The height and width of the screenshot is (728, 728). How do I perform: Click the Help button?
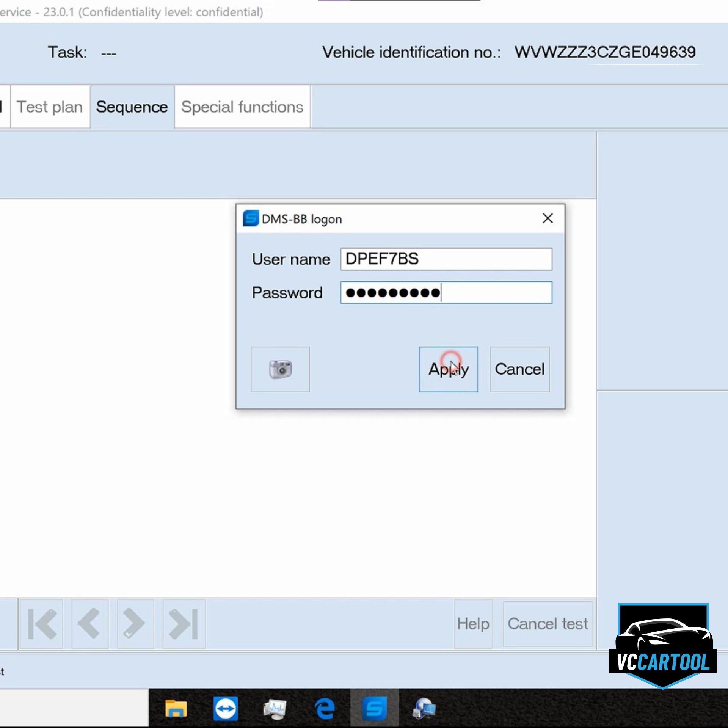[x=473, y=624]
